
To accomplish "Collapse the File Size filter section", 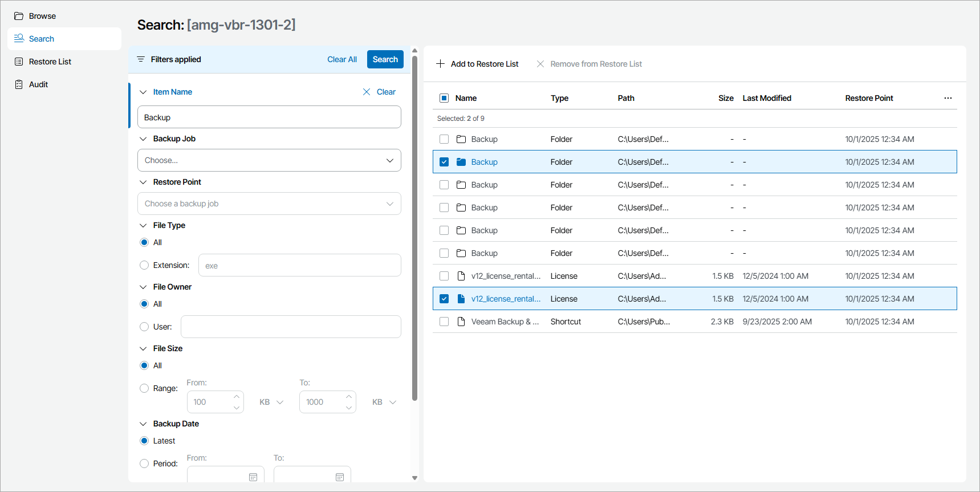I will (143, 348).
